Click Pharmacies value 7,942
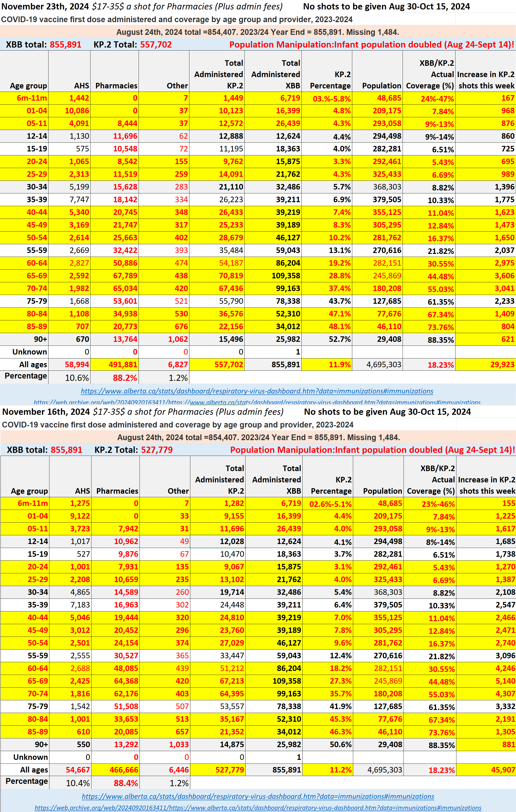This screenshot has height=812, width=516. (x=116, y=529)
